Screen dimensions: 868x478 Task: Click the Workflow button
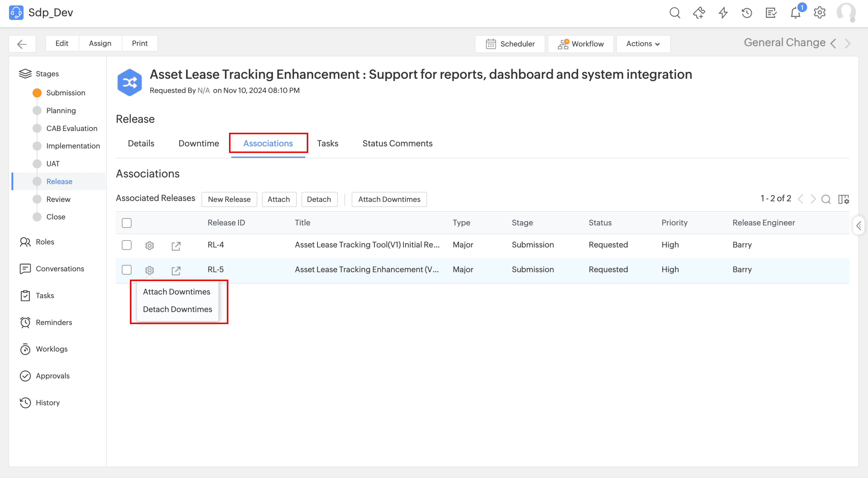click(x=581, y=44)
